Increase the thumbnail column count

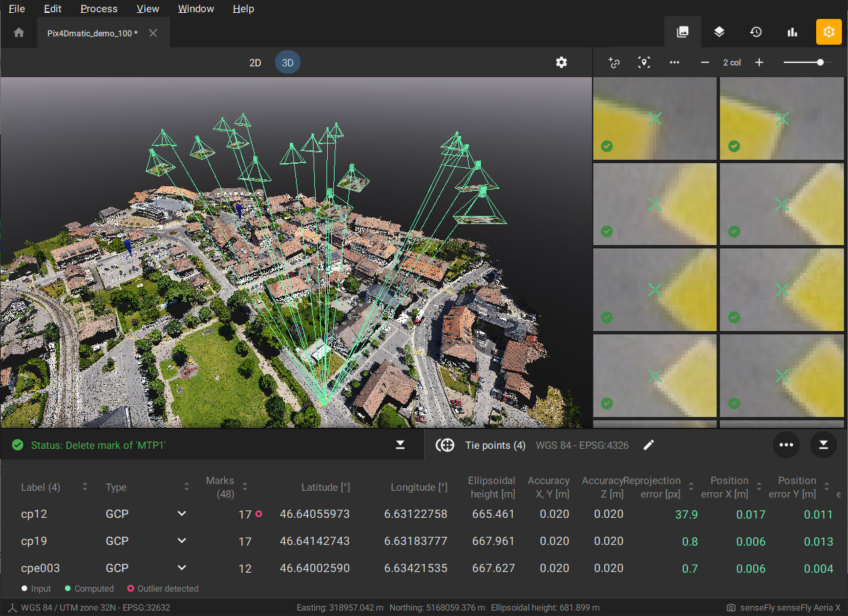759,62
